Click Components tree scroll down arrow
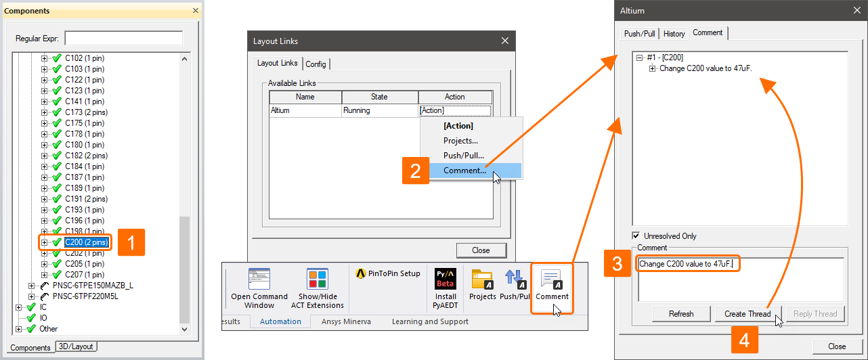Image resolution: width=868 pixels, height=360 pixels. point(184,329)
